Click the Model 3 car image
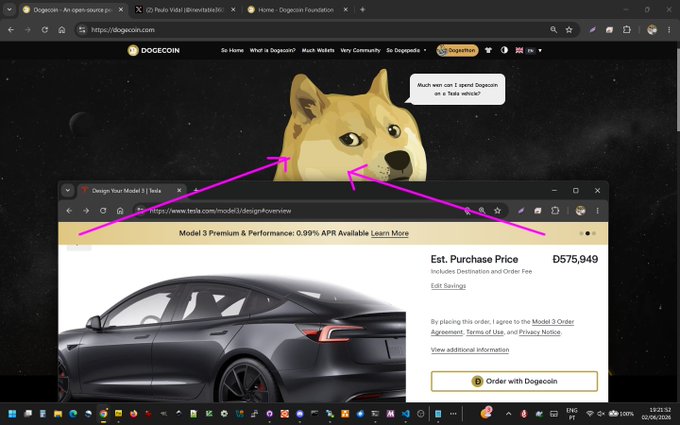This screenshot has height=425, width=680. click(x=232, y=338)
